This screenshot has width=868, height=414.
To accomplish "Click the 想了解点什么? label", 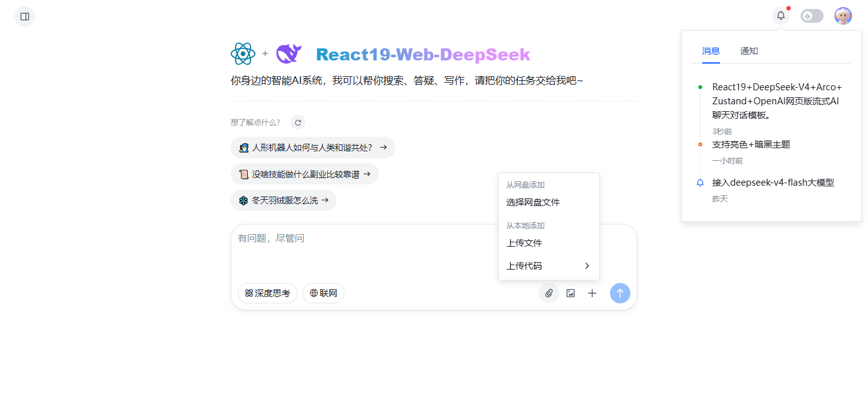I will [x=255, y=123].
